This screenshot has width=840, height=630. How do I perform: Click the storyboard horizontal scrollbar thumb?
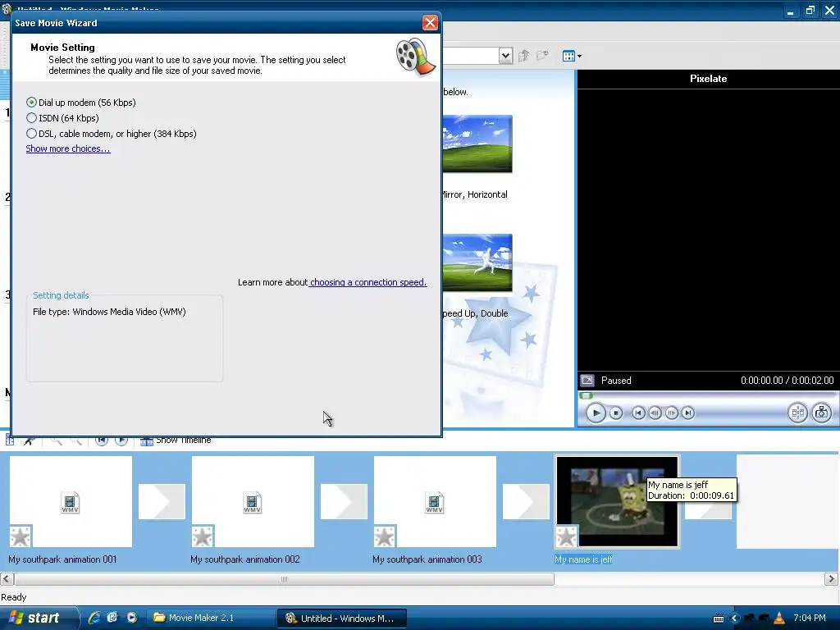click(x=284, y=579)
